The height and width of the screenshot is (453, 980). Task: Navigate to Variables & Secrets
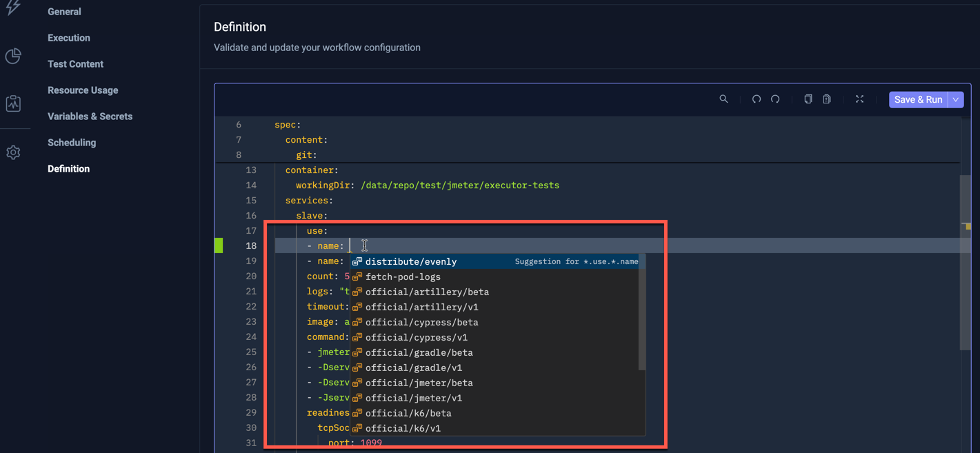[90, 116]
